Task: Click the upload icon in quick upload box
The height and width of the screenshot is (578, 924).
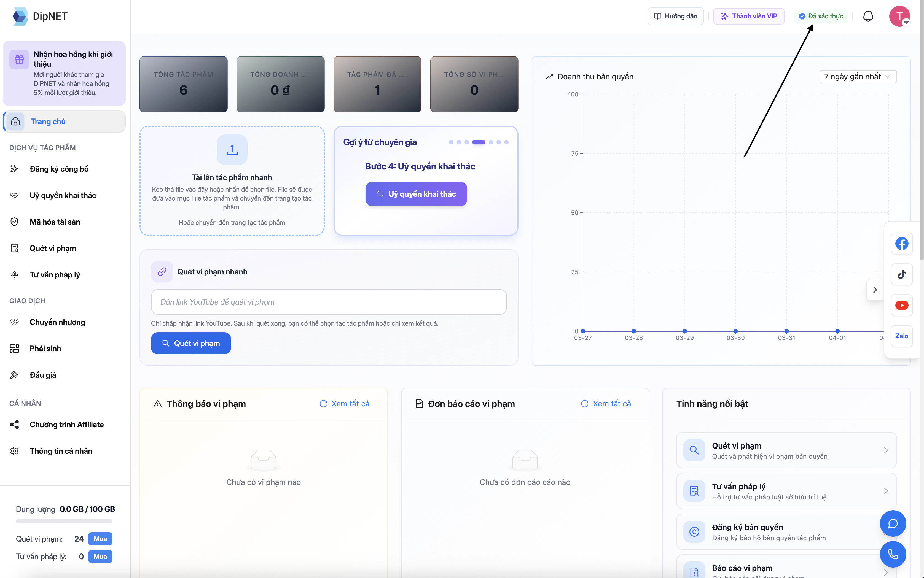Action: pos(232,150)
